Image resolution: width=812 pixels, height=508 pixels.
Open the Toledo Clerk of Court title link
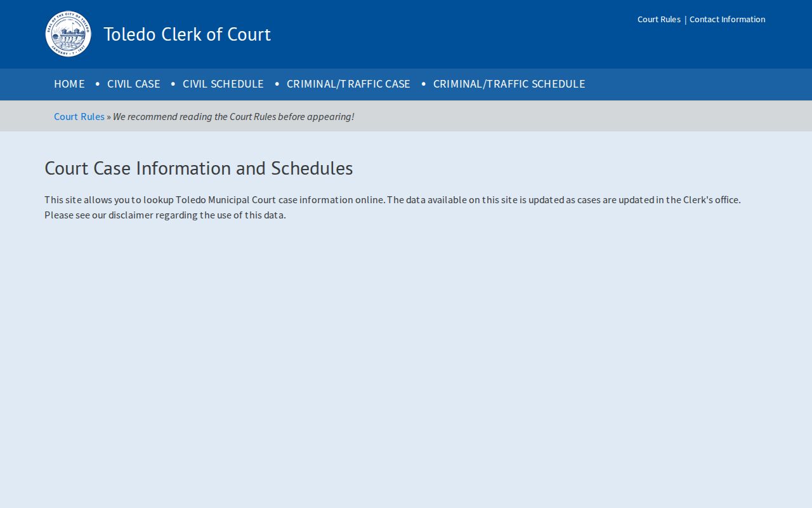tap(187, 34)
